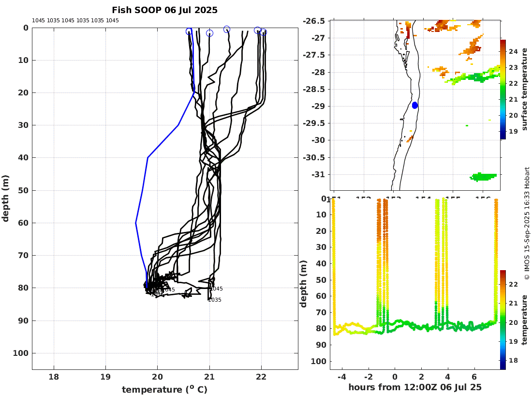Viewport: 532px width, 397px height.
Task: Click the plot title Fish SOOP 06 Jul 2025
Action: click(164, 10)
